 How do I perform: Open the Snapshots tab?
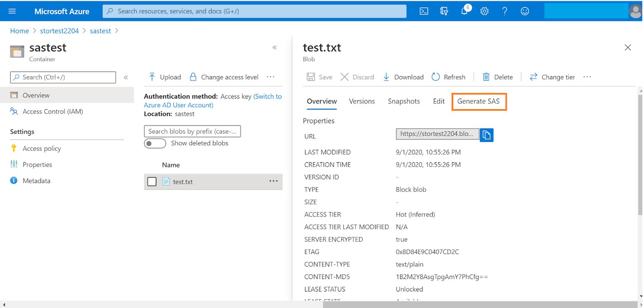[404, 101]
